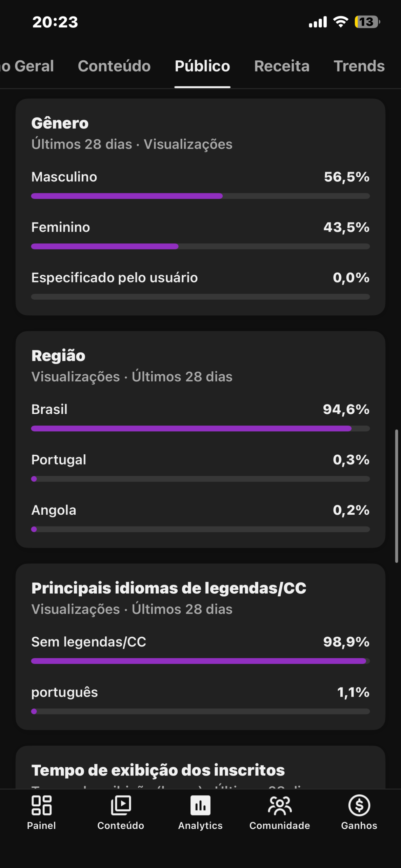Switch to the Receita tab
This screenshot has height=868, width=401.
click(282, 66)
